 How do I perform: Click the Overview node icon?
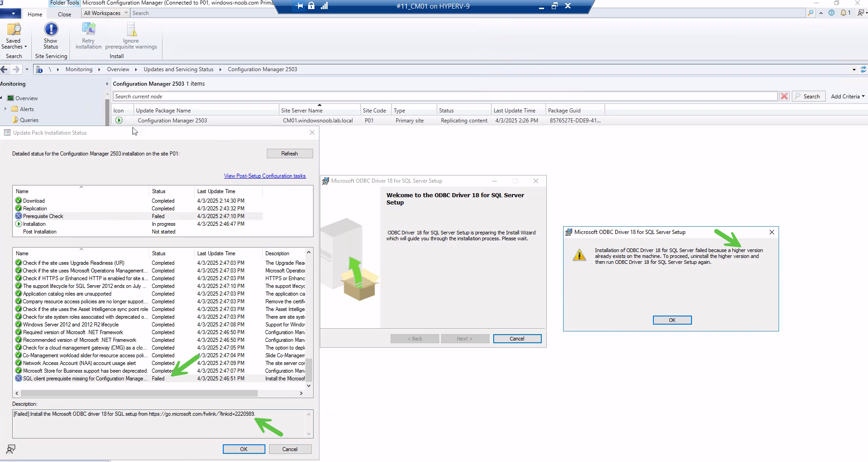[10, 98]
